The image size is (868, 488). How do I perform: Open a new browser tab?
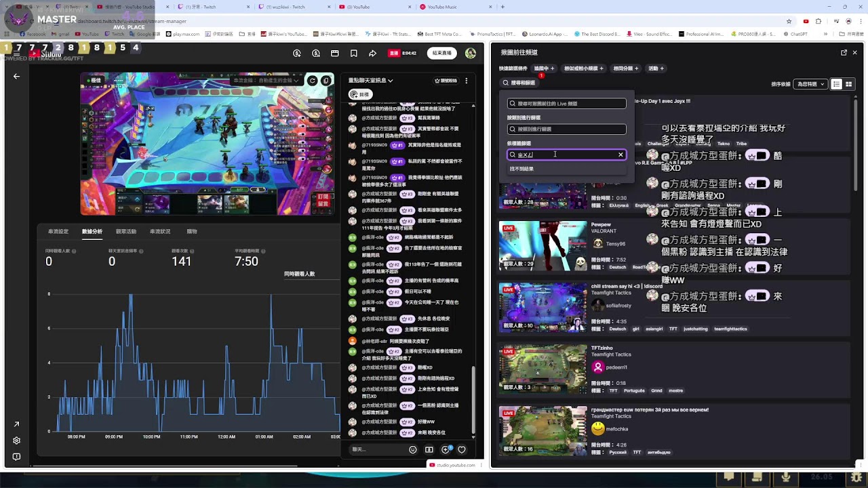[502, 7]
